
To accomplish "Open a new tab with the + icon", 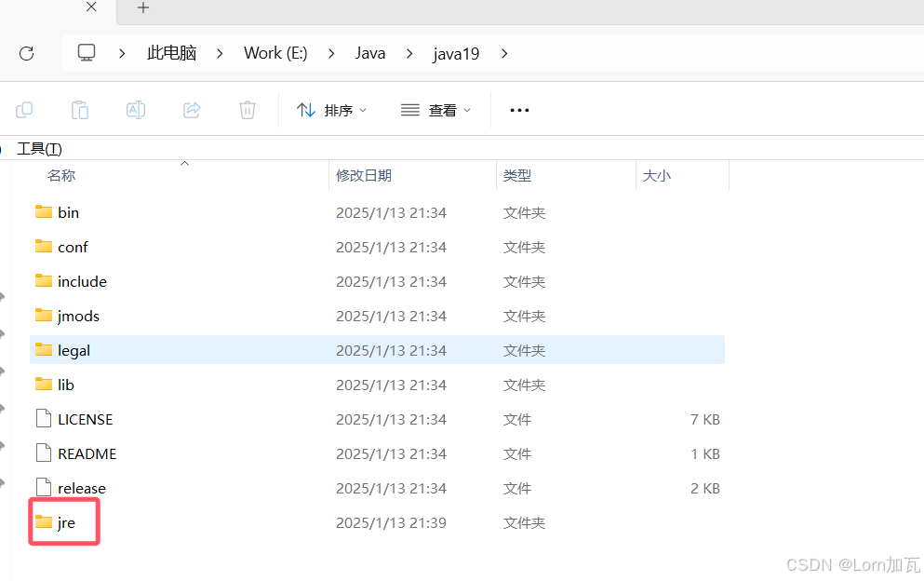I will [x=142, y=8].
